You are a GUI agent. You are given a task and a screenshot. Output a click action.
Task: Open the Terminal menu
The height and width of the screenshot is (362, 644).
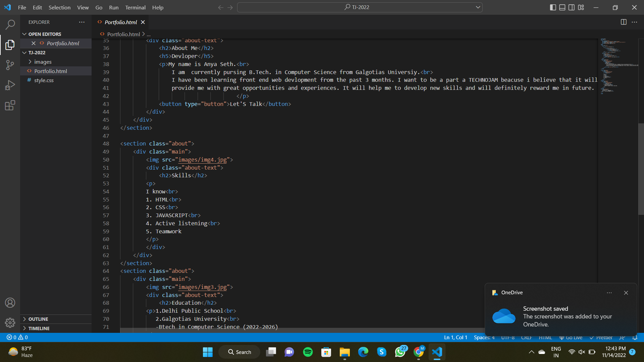135,7
